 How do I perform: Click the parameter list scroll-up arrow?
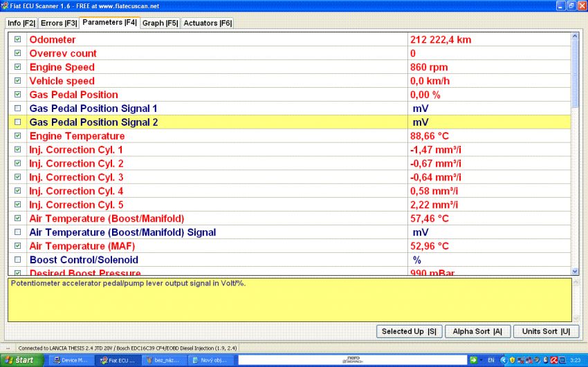tap(575, 37)
